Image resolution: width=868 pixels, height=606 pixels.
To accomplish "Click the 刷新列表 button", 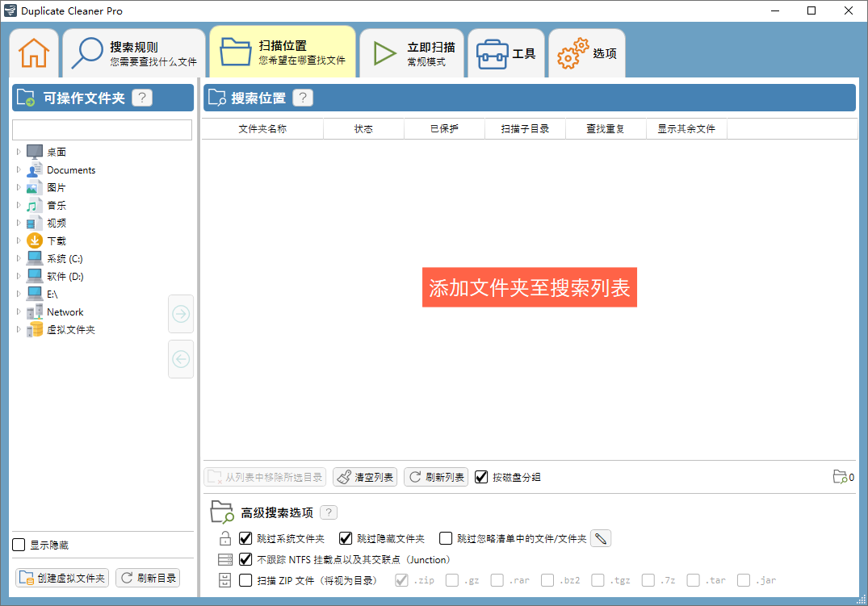I will pos(436,477).
